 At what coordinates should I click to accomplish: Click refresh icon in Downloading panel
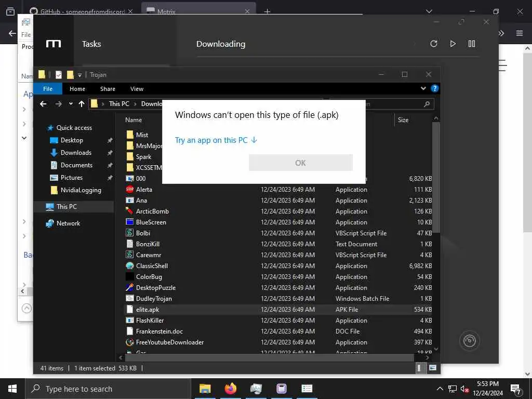click(x=434, y=44)
